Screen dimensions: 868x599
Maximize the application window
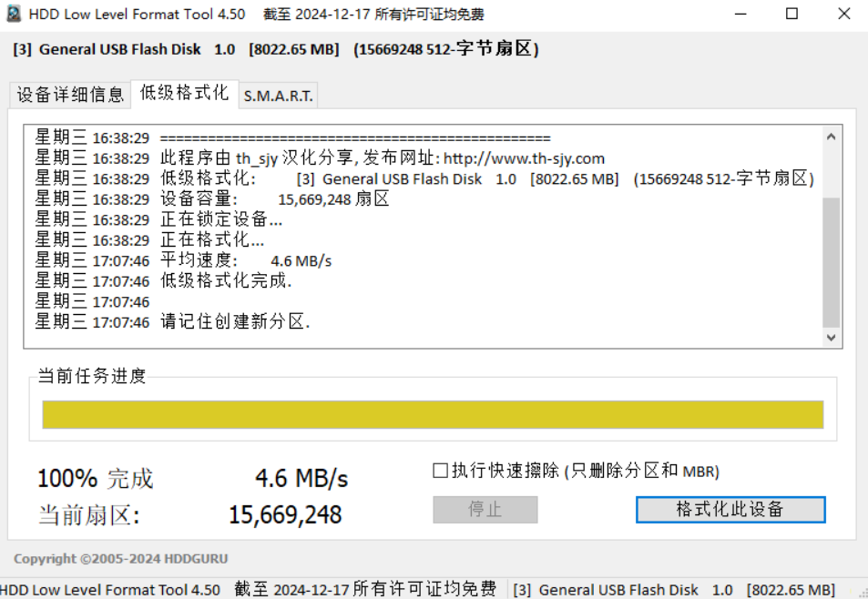pos(791,14)
